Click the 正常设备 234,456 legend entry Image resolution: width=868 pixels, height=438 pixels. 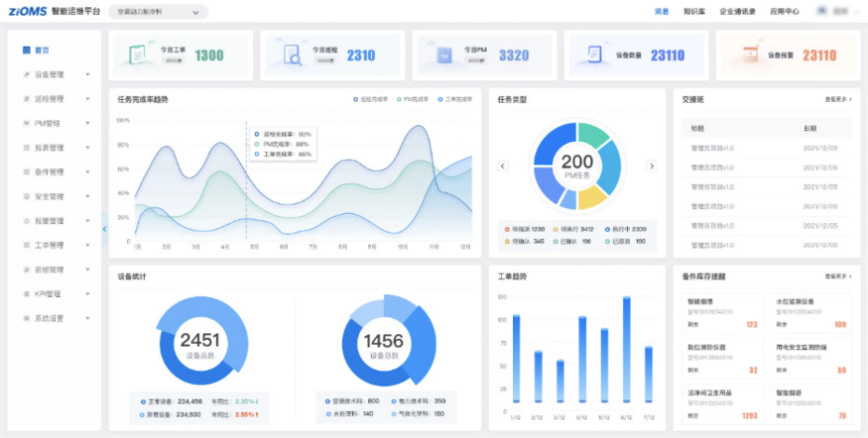171,402
